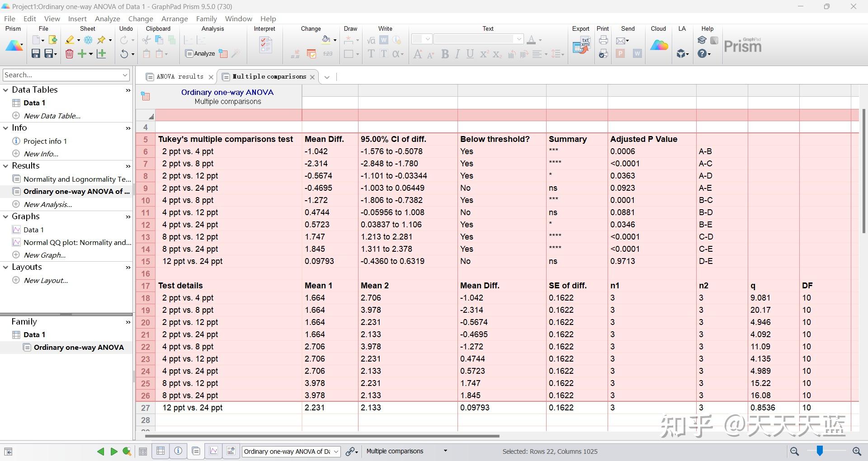
Task: Click the save file icon
Action: (36, 54)
